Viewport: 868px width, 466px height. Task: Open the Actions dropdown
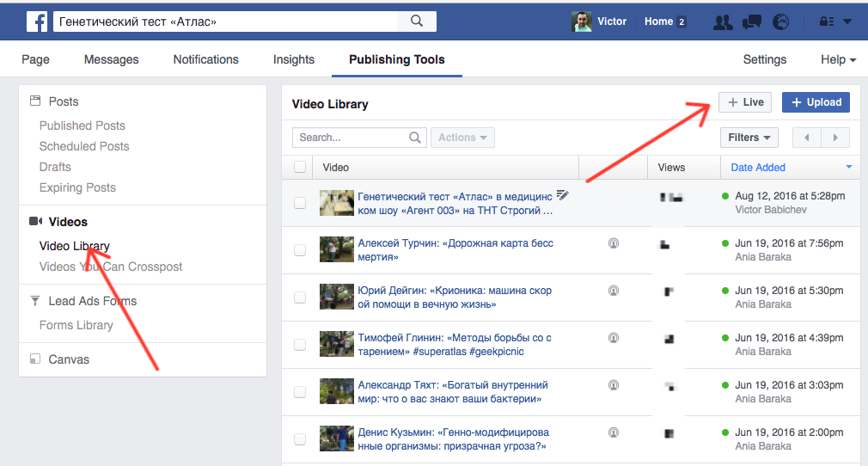(462, 138)
